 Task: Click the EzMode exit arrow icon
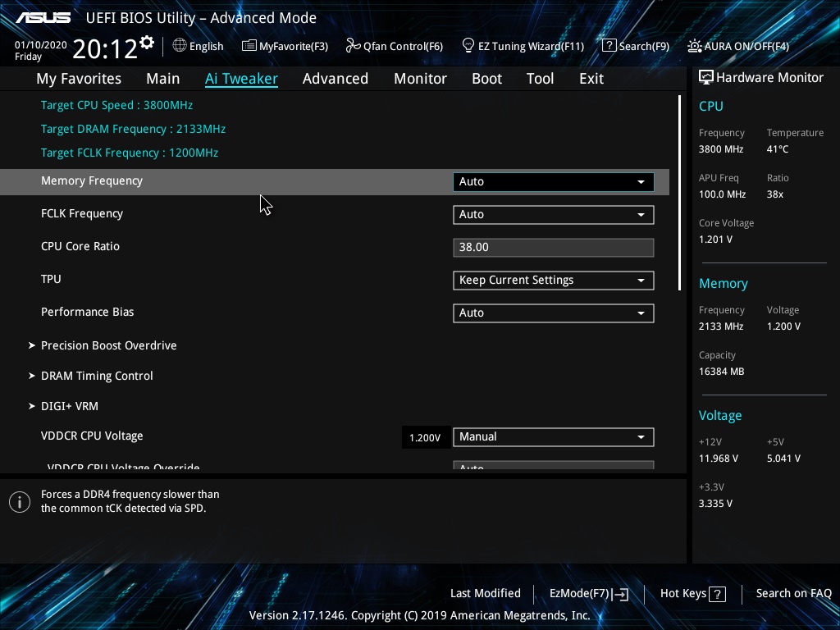pos(620,594)
